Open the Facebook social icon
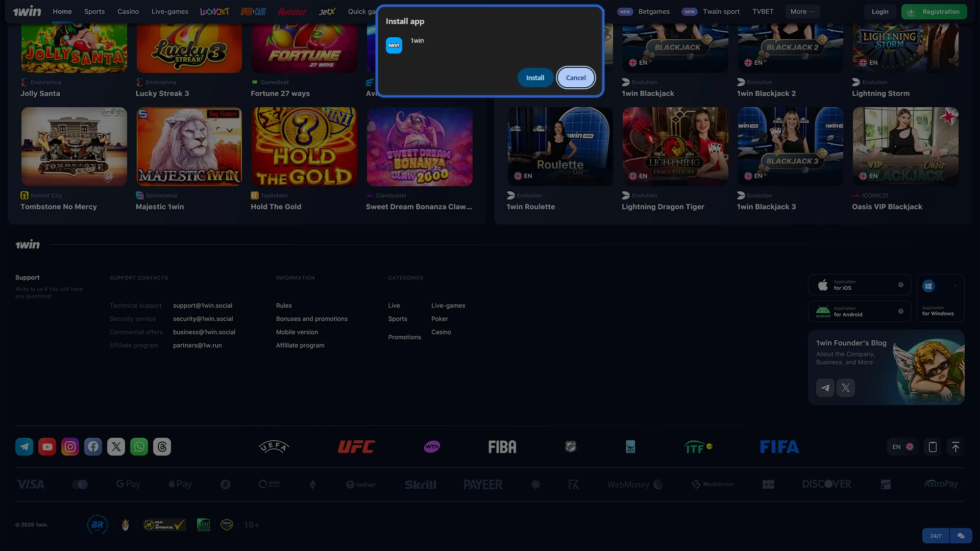980x551 pixels. click(x=93, y=447)
